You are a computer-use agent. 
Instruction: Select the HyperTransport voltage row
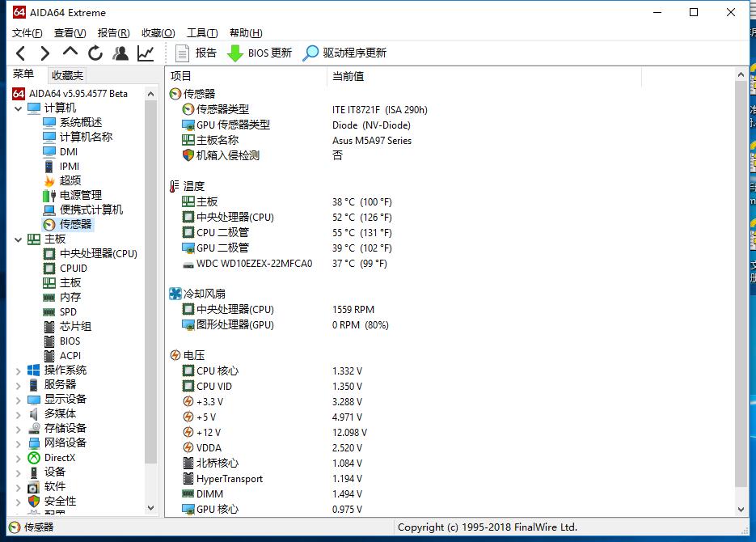272,479
